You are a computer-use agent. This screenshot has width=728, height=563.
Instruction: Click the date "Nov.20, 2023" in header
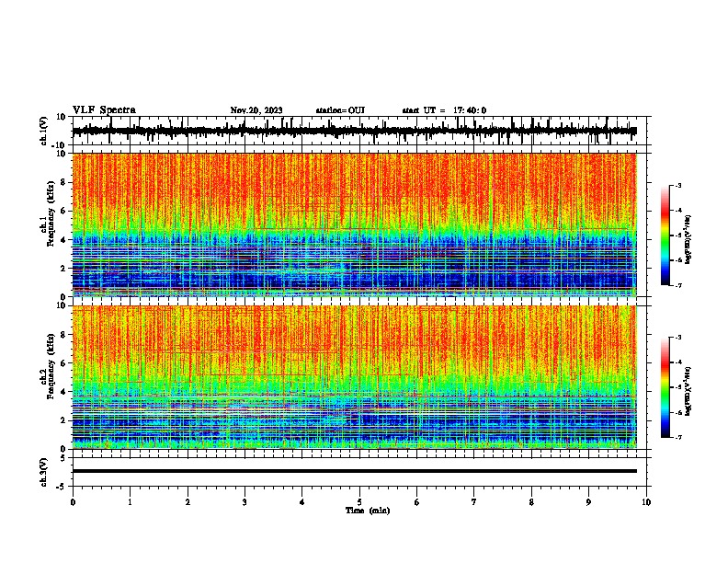tap(256, 110)
